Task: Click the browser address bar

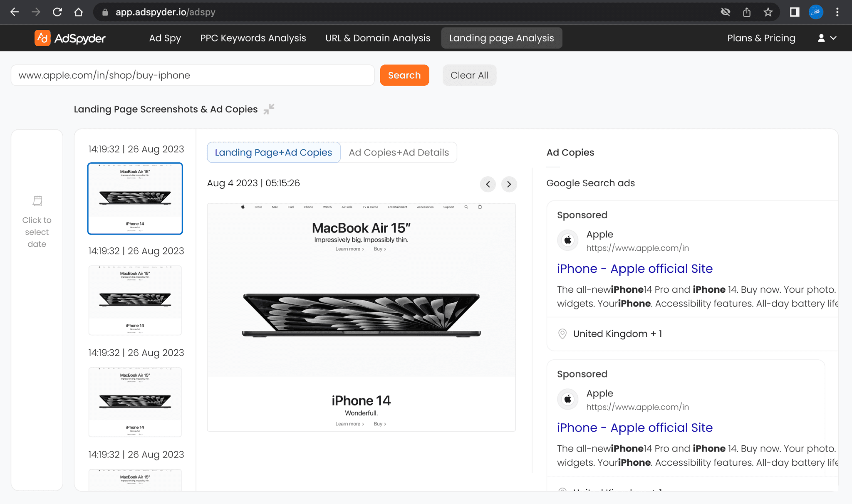Action: coord(408,12)
